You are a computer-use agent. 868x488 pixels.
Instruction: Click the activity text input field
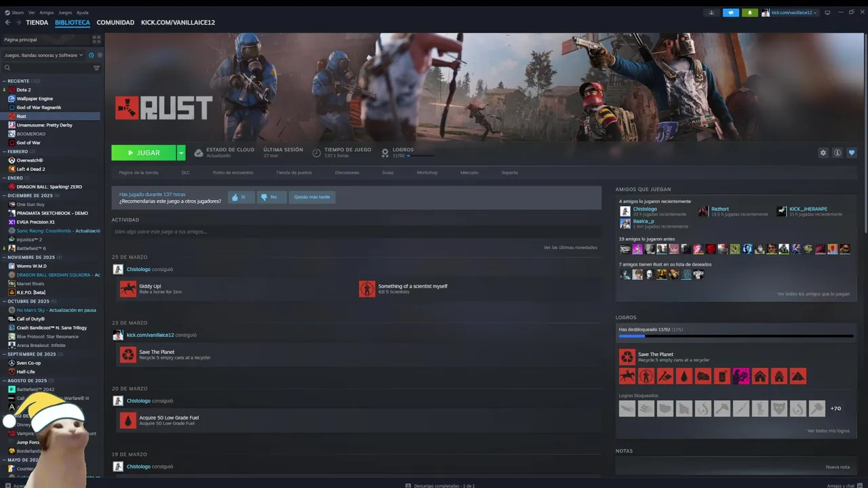pos(356,232)
